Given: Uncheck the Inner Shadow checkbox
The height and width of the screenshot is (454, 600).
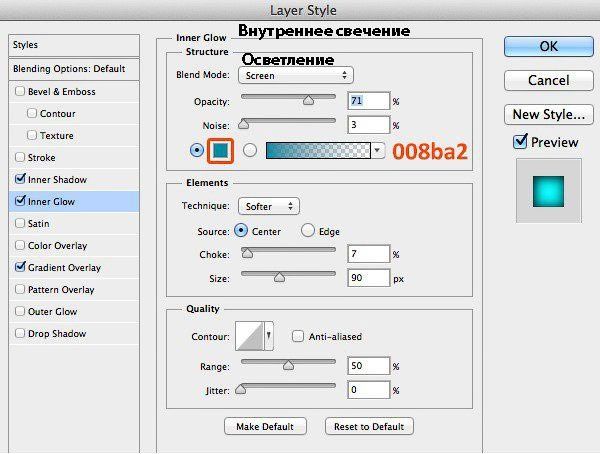Looking at the screenshot, I should [20, 179].
